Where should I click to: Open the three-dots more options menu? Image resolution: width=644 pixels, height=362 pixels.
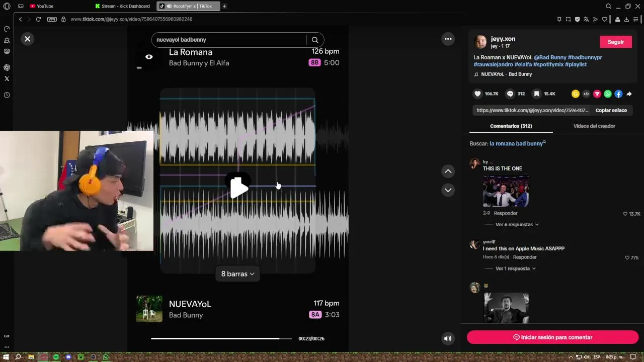(x=448, y=39)
